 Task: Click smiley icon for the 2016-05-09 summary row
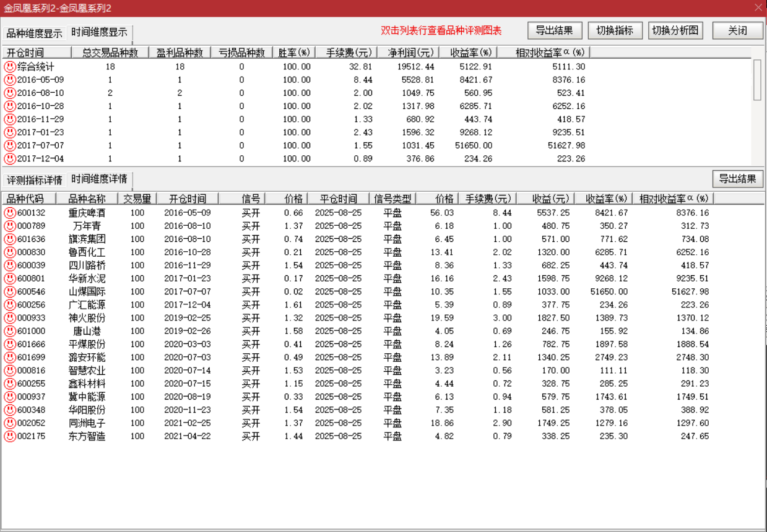click(10, 80)
